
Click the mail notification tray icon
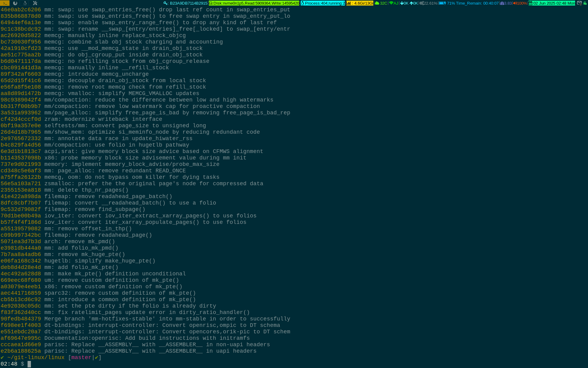579,3
